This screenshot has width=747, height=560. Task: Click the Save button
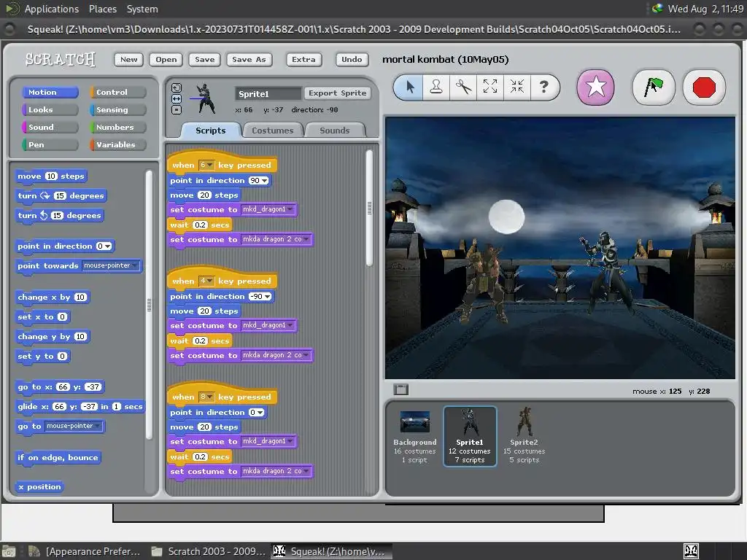[x=204, y=60]
